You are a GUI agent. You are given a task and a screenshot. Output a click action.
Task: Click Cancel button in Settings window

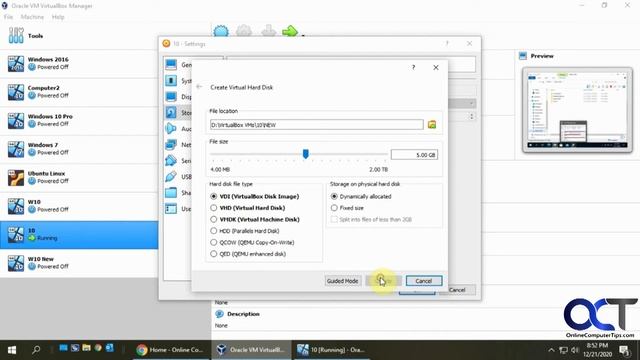point(457,290)
